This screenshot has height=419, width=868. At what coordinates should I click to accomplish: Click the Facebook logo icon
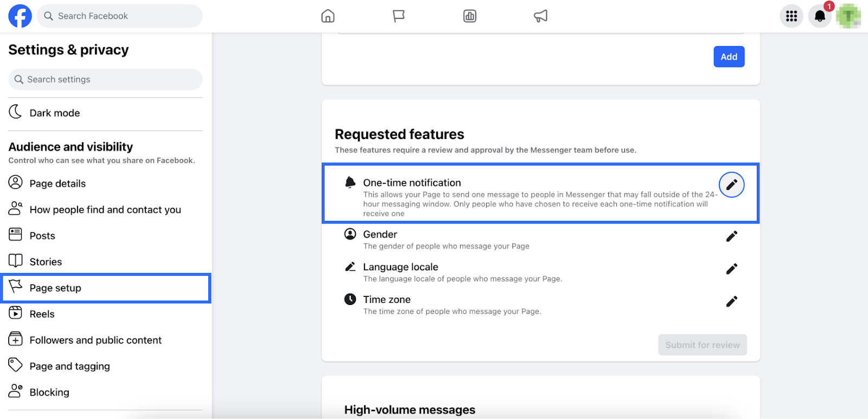20,16
